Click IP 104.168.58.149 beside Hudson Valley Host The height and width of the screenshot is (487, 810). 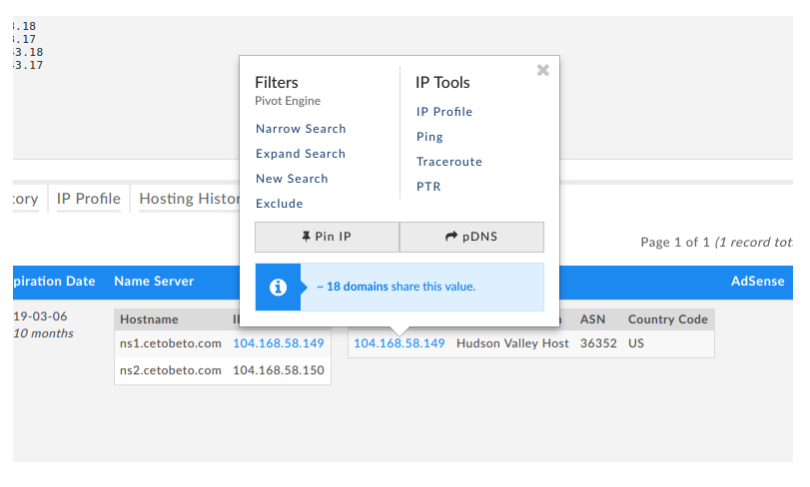click(x=399, y=343)
